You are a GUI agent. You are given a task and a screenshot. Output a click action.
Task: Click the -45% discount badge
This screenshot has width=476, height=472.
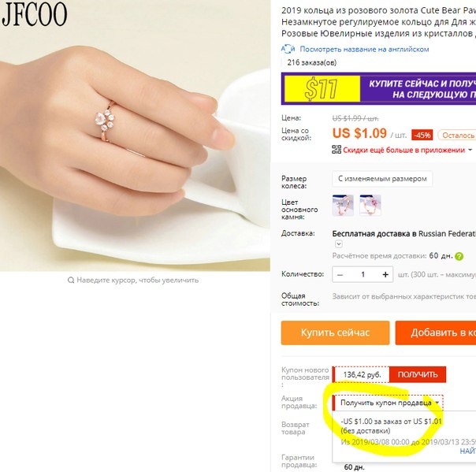pyautogui.click(x=422, y=135)
